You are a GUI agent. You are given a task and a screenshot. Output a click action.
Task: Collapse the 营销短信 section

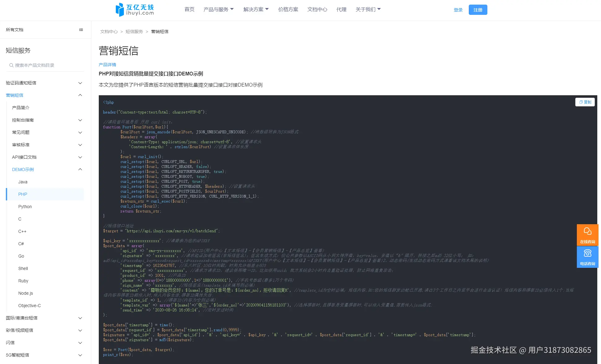pos(80,95)
